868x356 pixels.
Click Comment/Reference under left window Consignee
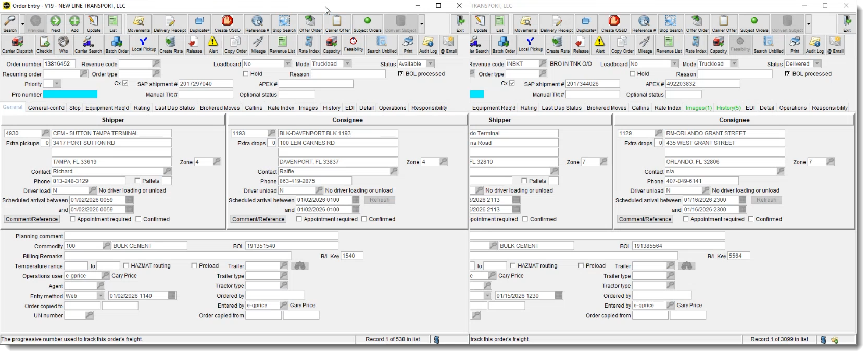pyautogui.click(x=258, y=219)
